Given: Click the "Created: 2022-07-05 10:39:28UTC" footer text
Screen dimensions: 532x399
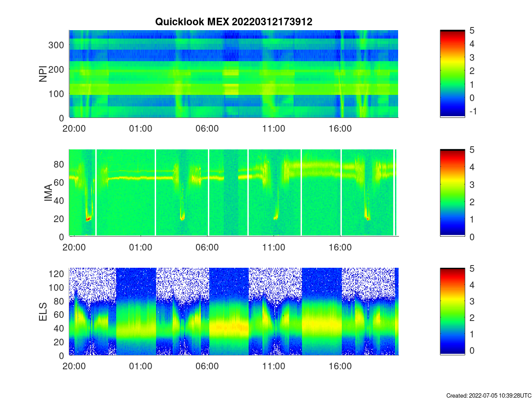Looking at the screenshot, I should tap(488, 395).
